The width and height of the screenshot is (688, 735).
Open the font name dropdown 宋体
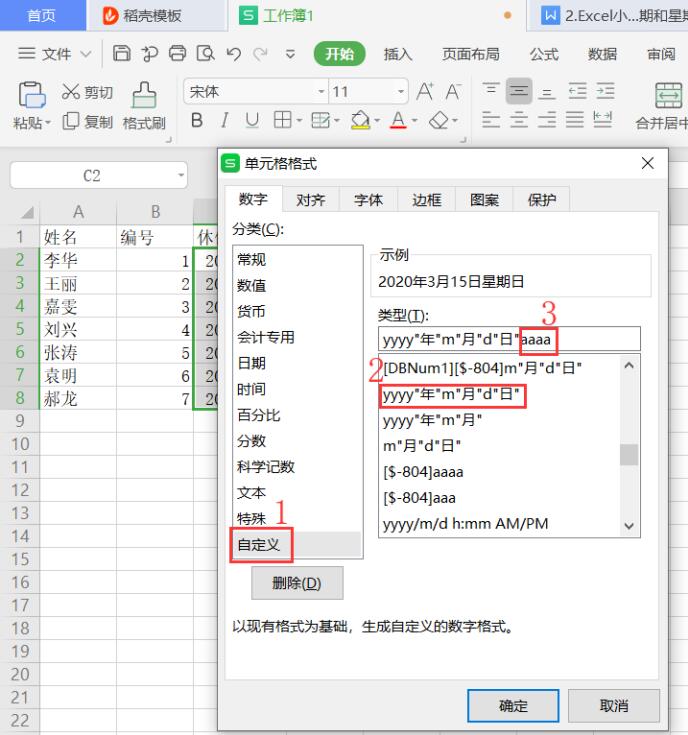click(x=322, y=91)
